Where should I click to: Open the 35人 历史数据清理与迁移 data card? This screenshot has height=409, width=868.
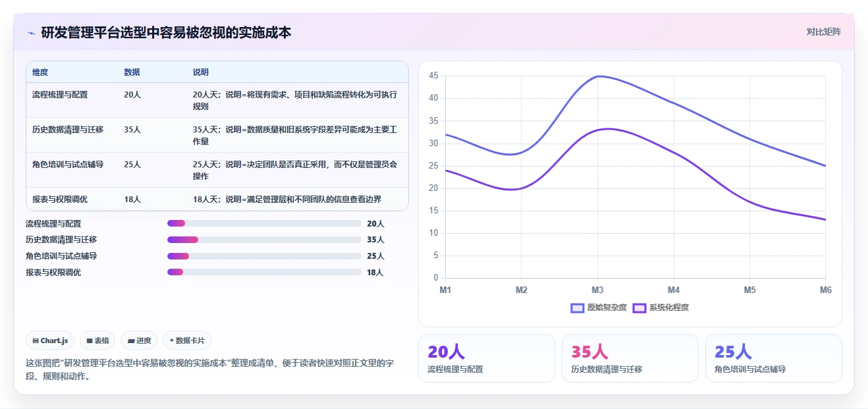coord(630,358)
